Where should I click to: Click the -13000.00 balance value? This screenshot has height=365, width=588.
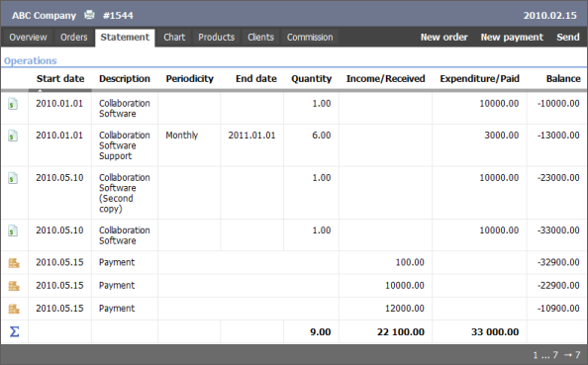[x=558, y=136]
